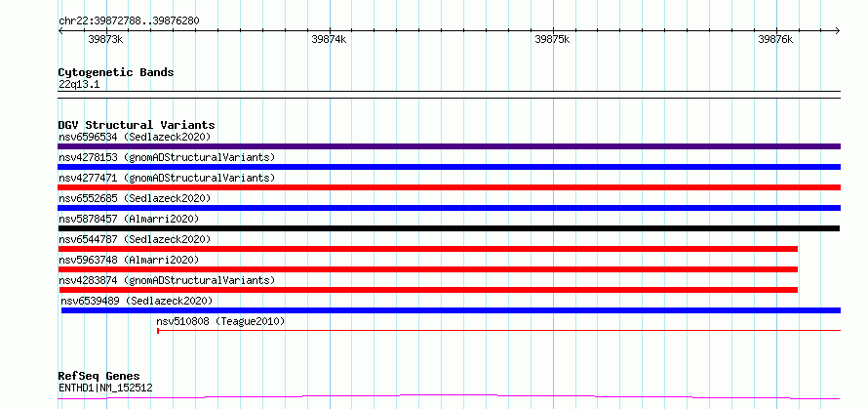Click the red bar of nsv5963748
Image resolution: width=868 pixels, height=409 pixels.
point(428,269)
